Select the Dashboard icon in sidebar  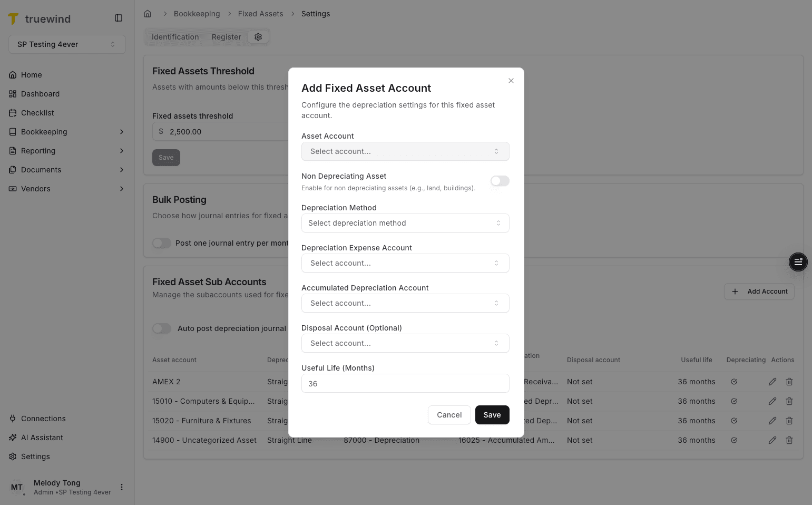(13, 94)
